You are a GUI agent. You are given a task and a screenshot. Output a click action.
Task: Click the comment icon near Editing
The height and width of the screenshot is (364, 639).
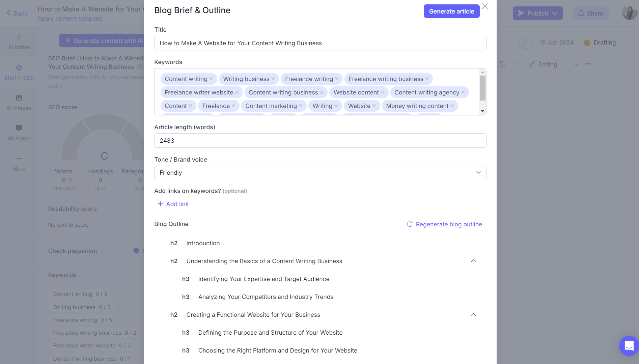[517, 64]
